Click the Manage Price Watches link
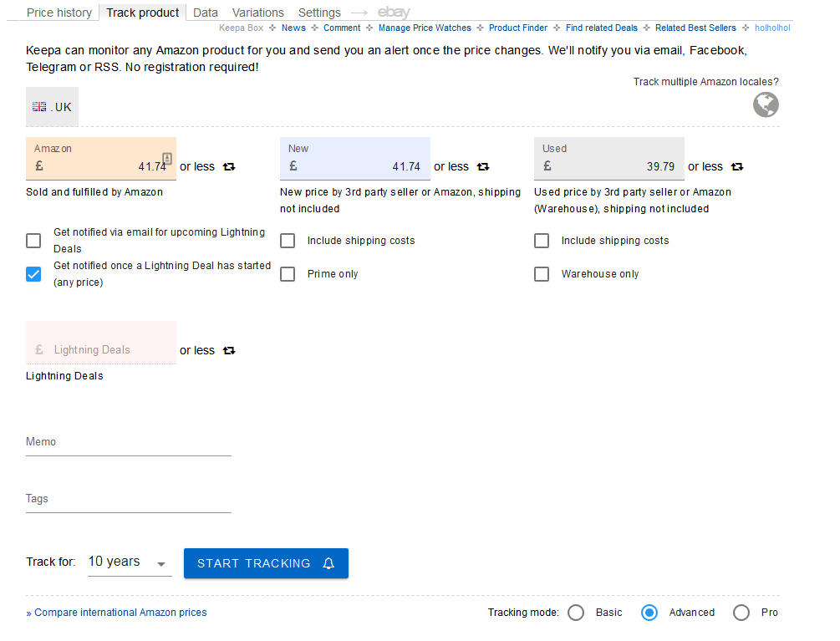This screenshot has height=641, width=840. click(425, 28)
